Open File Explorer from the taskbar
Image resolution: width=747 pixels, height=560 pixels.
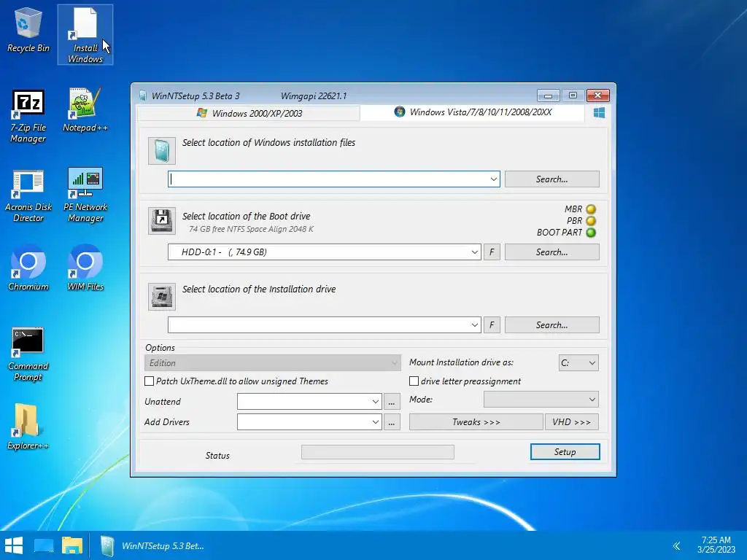click(x=72, y=545)
